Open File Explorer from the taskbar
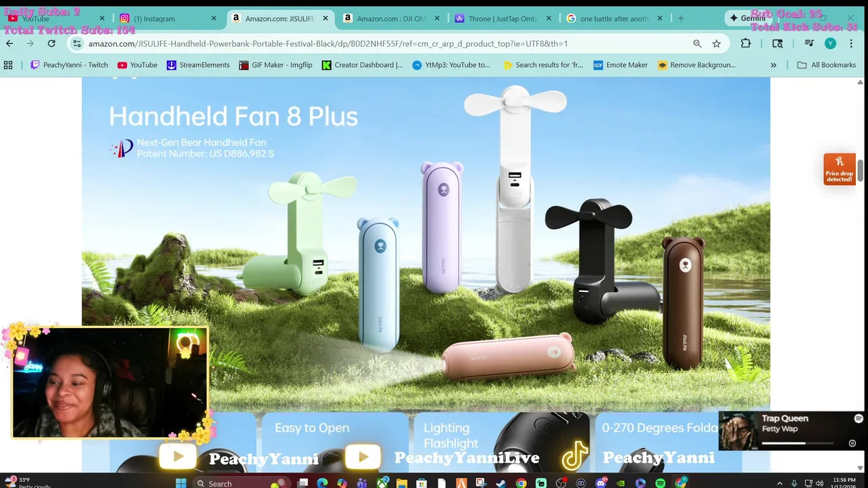Screen dimensions: 868x488 pos(401,483)
